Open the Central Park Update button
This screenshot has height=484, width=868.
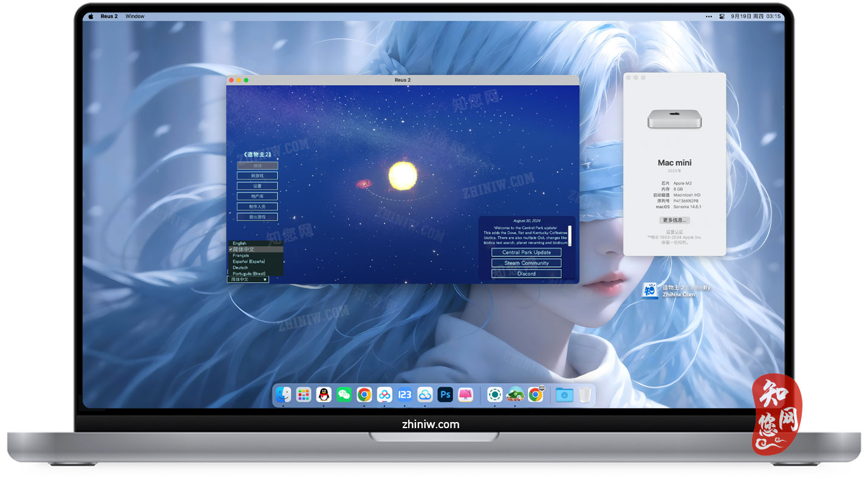(x=526, y=252)
